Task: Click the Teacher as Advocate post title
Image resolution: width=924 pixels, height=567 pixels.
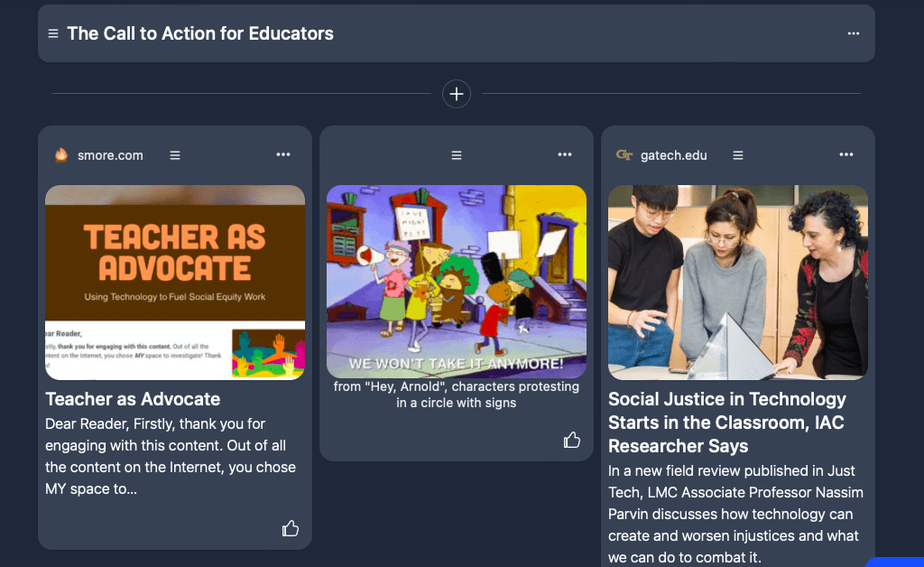Action: 133,399
